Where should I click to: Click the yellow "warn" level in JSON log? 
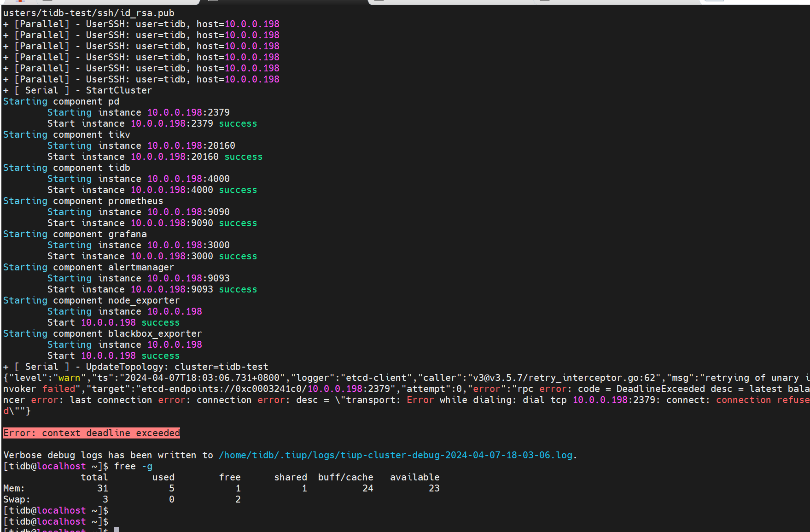point(69,378)
